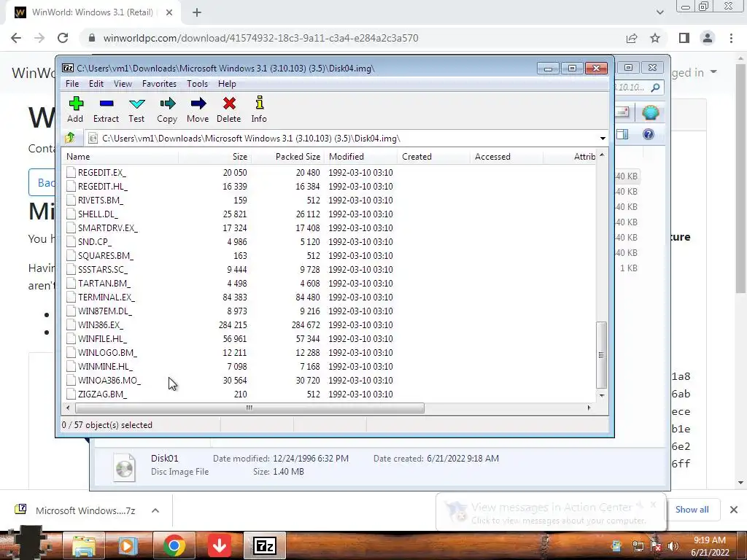Click the 7-Zip path input field
Image resolution: width=747 pixels, height=560 pixels.
click(x=348, y=139)
